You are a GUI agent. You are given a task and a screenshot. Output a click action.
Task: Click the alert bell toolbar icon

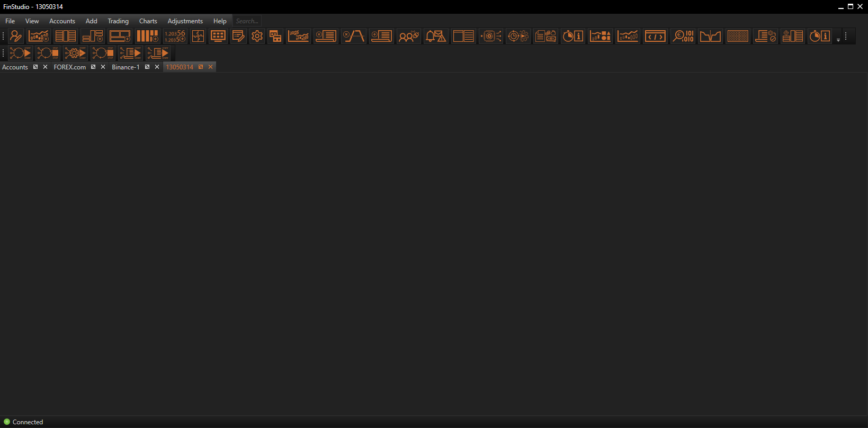pos(435,36)
